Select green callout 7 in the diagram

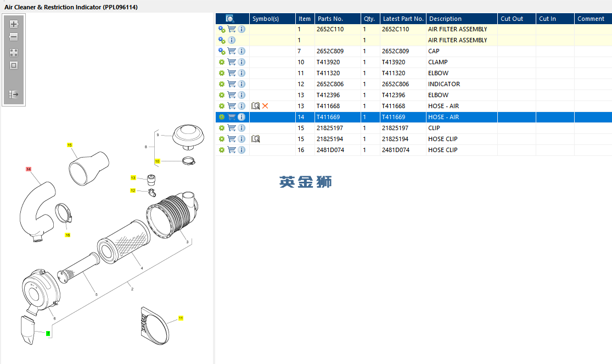(48, 334)
